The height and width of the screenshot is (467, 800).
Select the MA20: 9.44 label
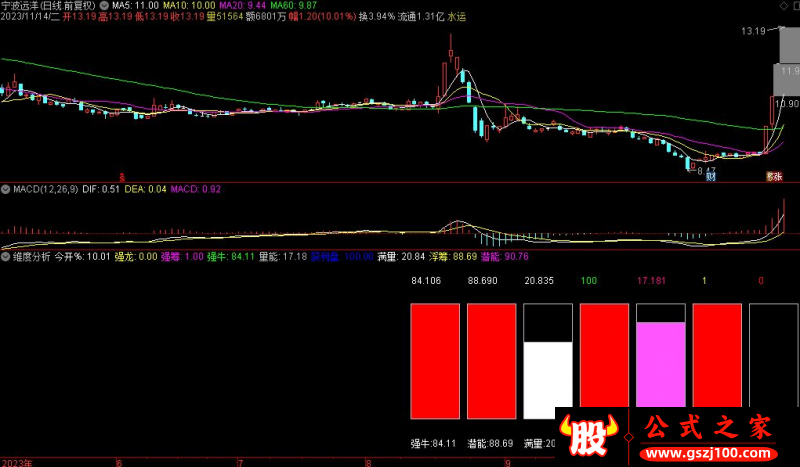pos(242,6)
